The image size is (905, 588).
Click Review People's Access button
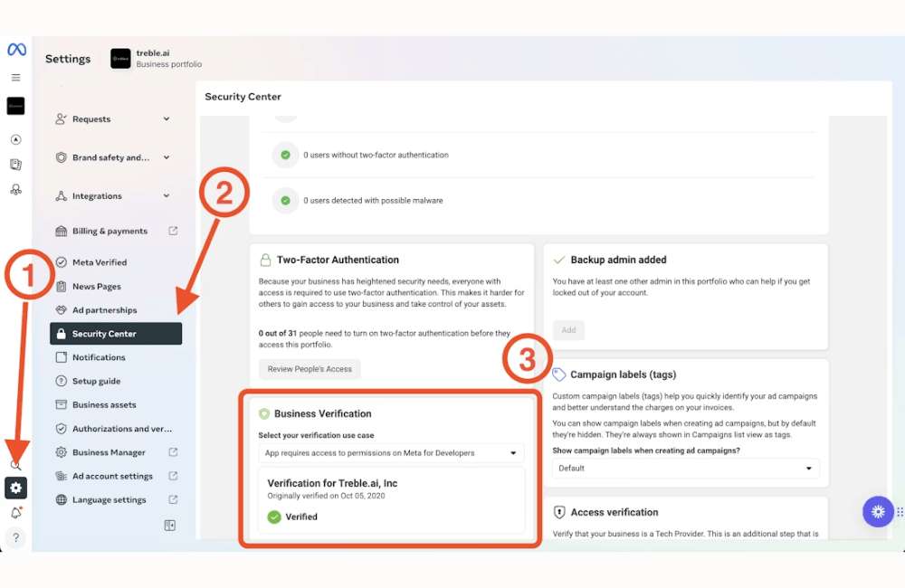click(310, 369)
